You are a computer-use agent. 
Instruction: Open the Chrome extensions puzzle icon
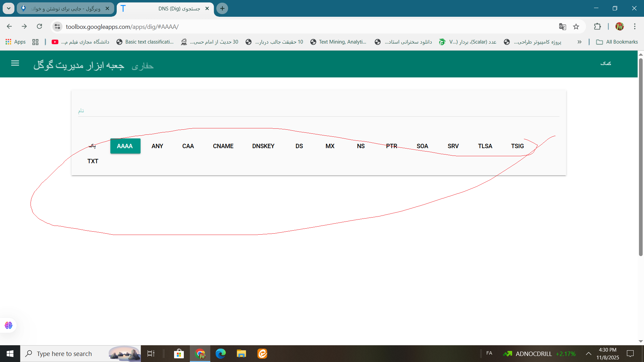597,27
